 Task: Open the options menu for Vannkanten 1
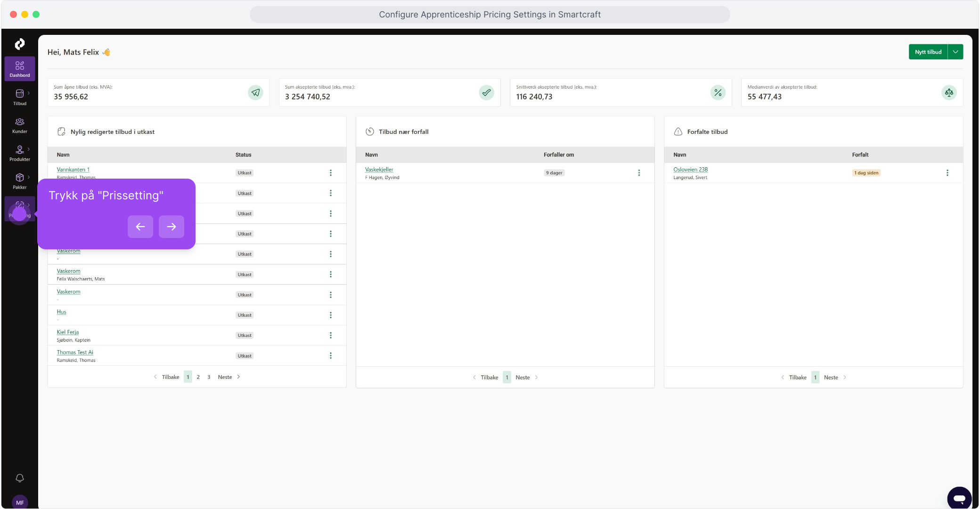[331, 173]
